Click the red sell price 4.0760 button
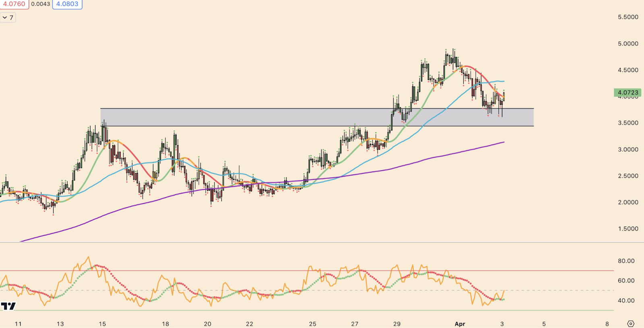Image resolution: width=644 pixels, height=328 pixels. coord(14,4)
